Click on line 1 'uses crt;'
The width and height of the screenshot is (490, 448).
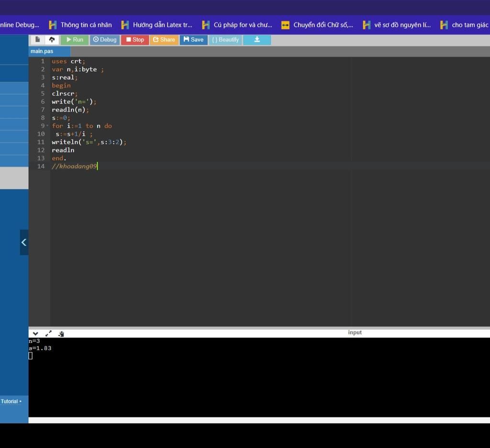click(68, 61)
